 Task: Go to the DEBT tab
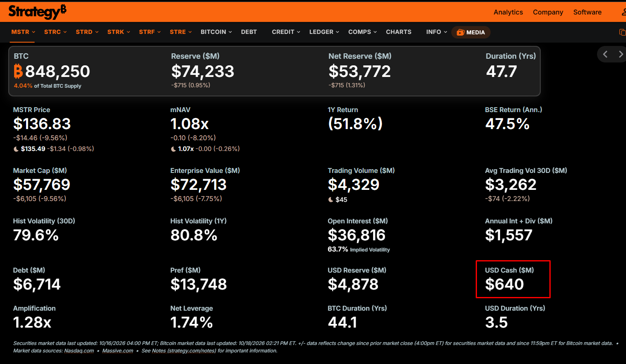[x=249, y=32]
